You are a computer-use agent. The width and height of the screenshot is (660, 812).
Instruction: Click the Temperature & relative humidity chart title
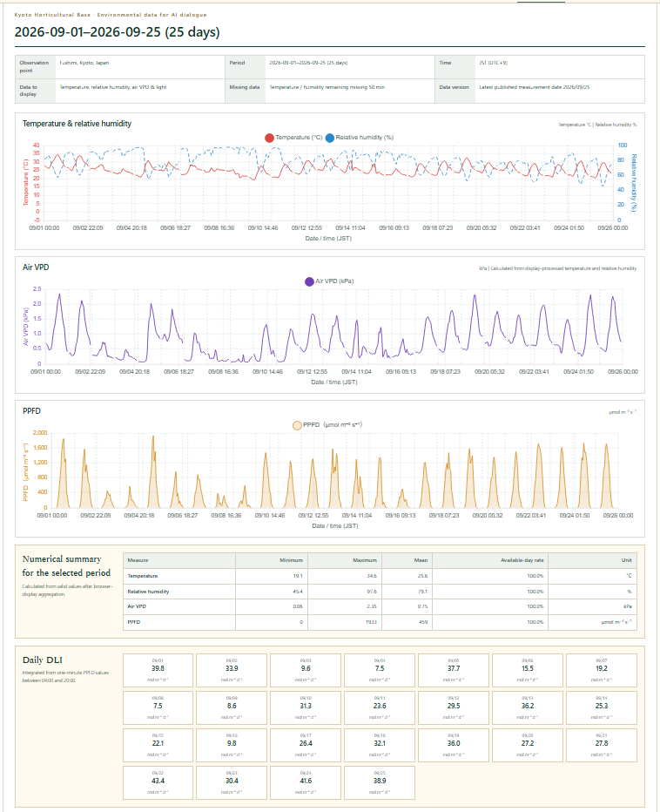coord(77,124)
